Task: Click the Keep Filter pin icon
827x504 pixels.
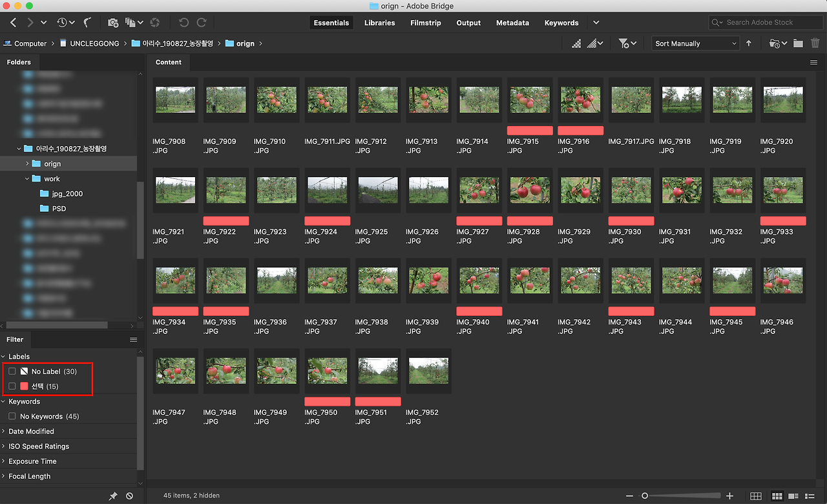Action: coord(113,496)
